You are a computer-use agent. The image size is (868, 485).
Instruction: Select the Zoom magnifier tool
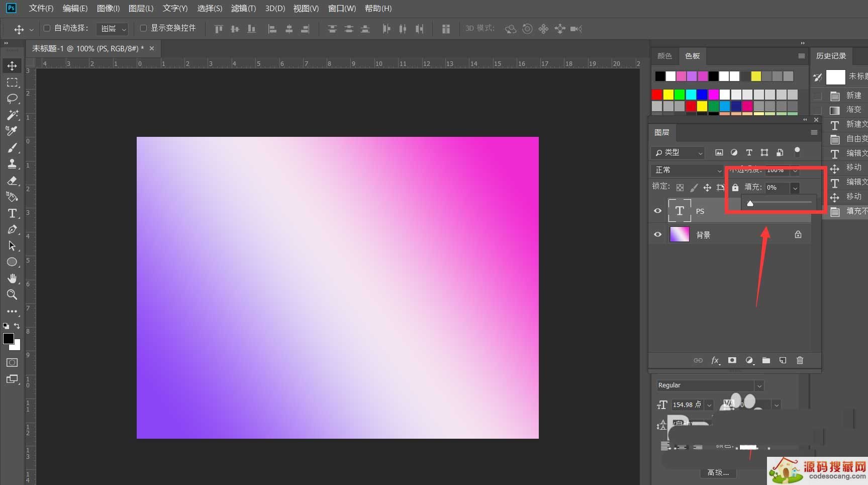pos(12,295)
